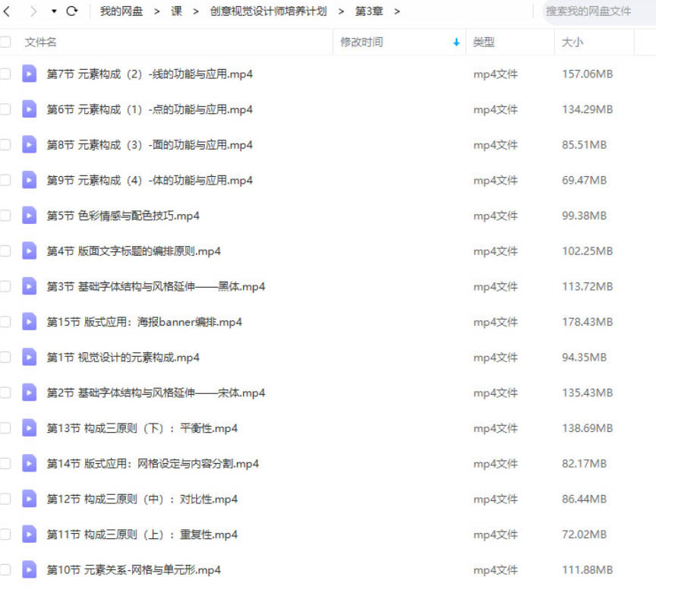Select file 第1节 视觉设计的元素构成.mp4
The height and width of the screenshot is (599, 700).
tap(123, 357)
